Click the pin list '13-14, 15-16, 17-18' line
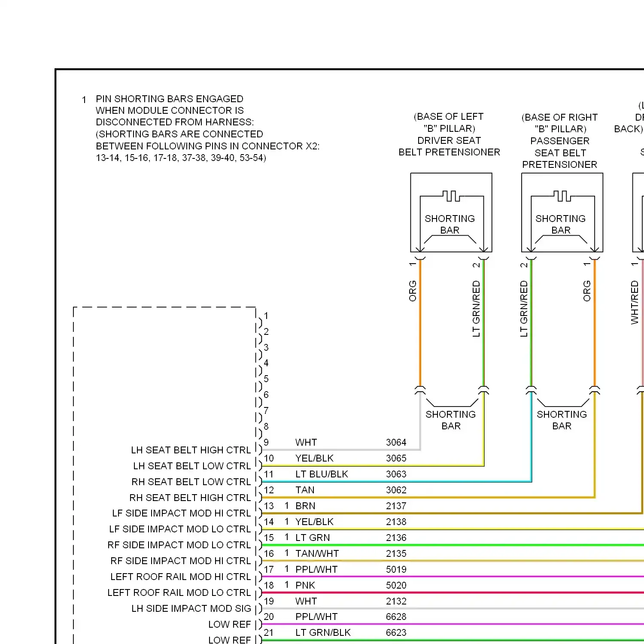Screen dimensions: 644x644 click(x=181, y=158)
